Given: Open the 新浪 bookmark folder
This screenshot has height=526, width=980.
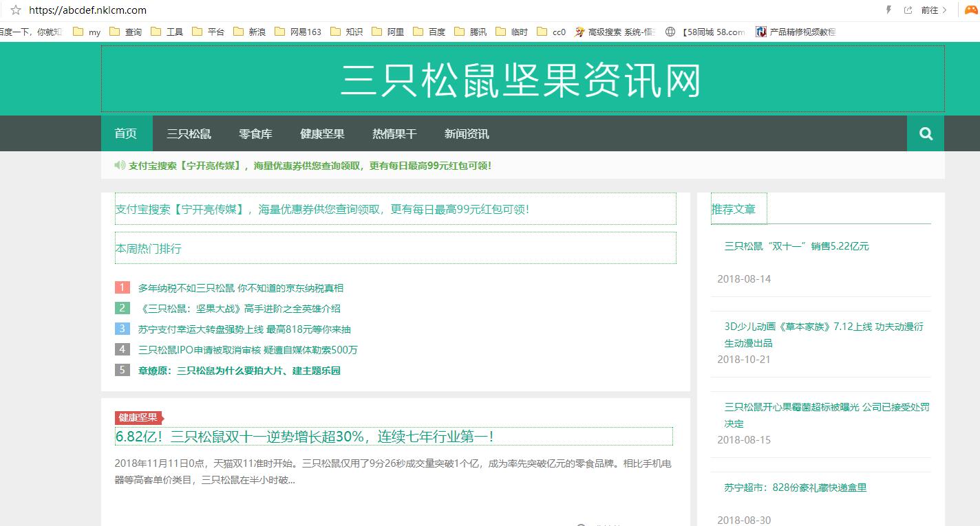Looking at the screenshot, I should click(x=250, y=32).
